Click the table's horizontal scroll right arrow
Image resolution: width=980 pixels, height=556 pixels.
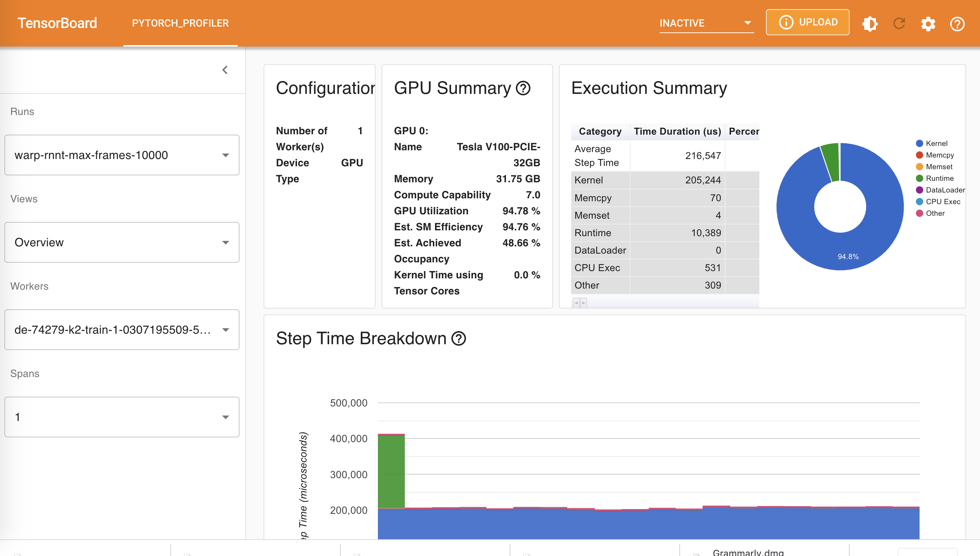pyautogui.click(x=583, y=303)
